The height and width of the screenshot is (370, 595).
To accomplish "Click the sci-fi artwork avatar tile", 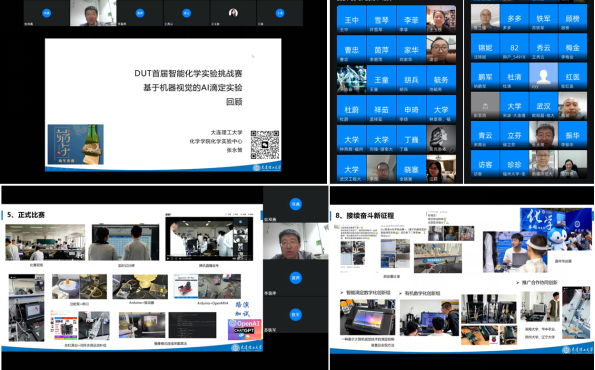I will tap(351, 79).
